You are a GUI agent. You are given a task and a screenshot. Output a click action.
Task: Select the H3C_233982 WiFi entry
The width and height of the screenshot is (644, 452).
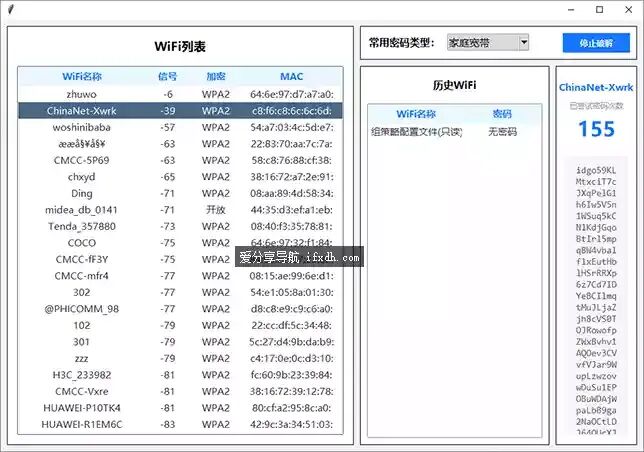point(180,375)
